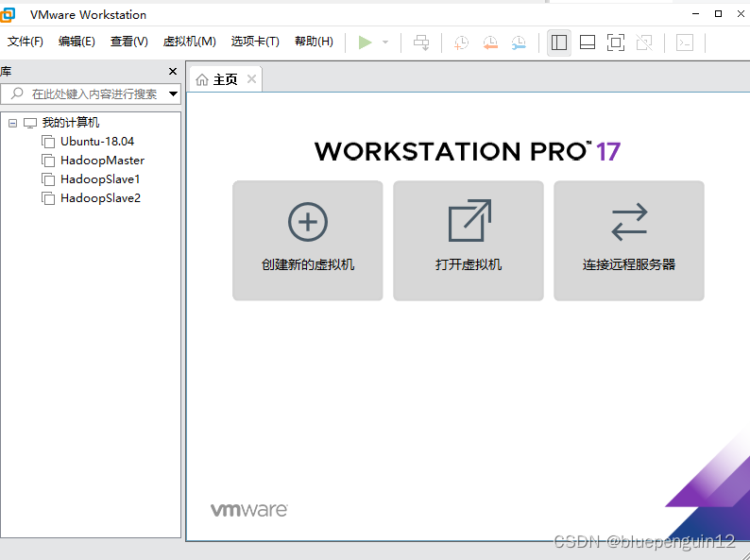Open the power options dropdown arrow
750x560 pixels.
point(385,42)
